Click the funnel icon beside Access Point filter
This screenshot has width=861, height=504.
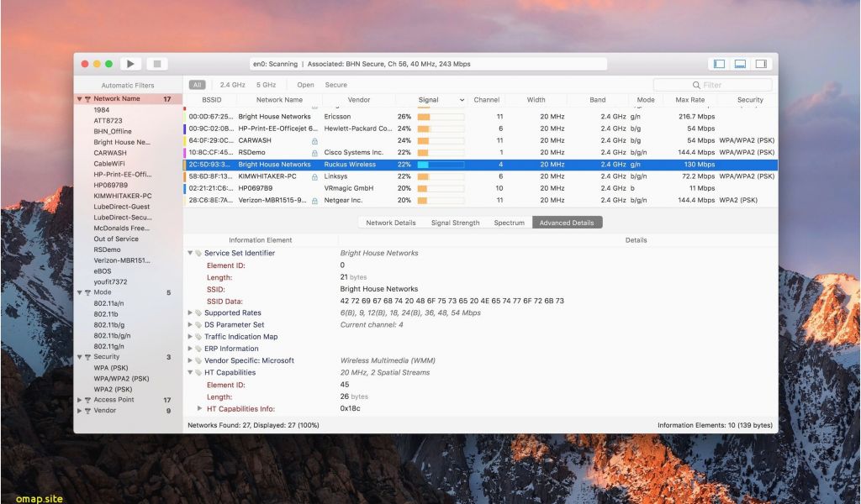[x=87, y=401]
